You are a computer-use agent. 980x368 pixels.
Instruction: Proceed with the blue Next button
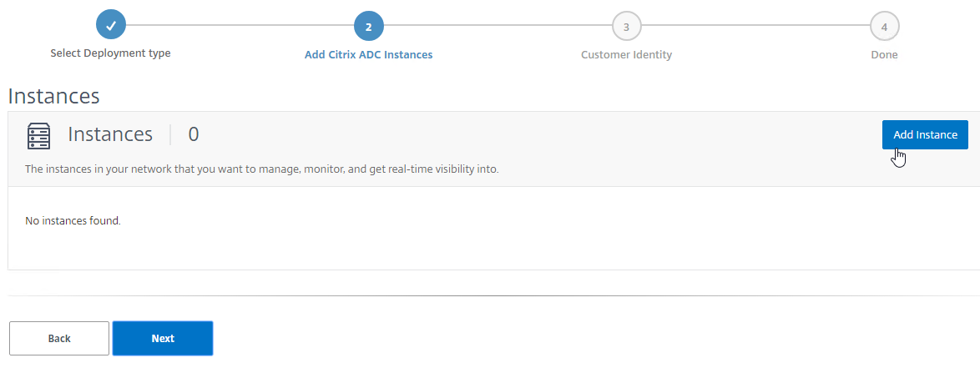(x=163, y=338)
